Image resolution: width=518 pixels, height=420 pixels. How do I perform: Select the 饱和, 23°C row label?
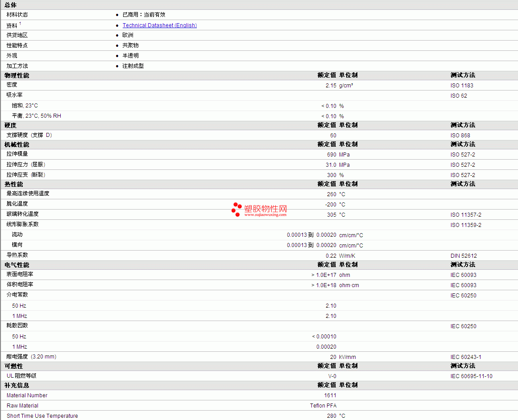click(x=25, y=106)
